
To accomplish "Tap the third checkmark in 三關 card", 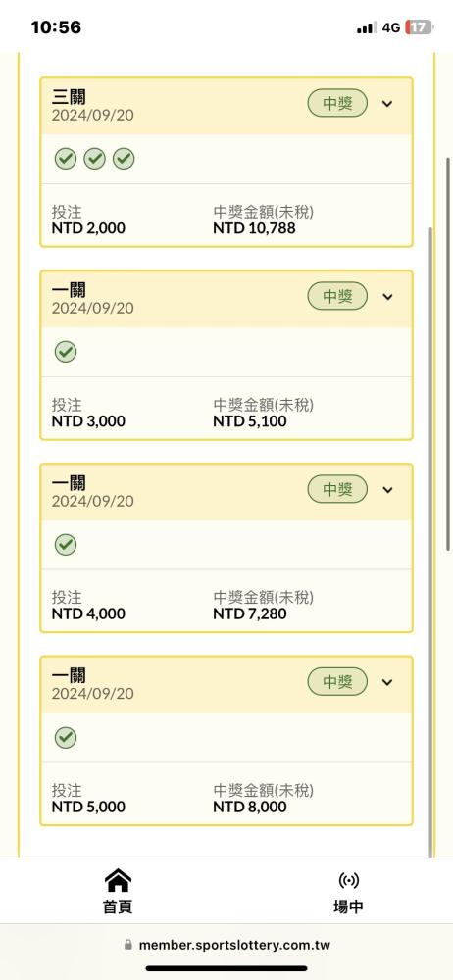I will coord(124,160).
